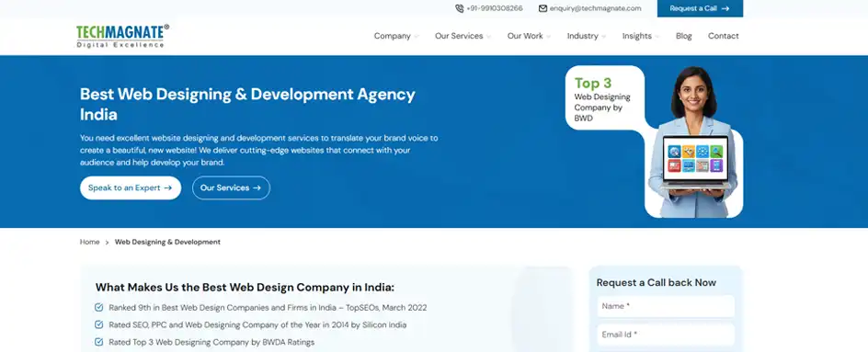Screen dimensions: 868x352
Task: Click checkmark icon beside TopSEOs ranking
Action: [99, 307]
